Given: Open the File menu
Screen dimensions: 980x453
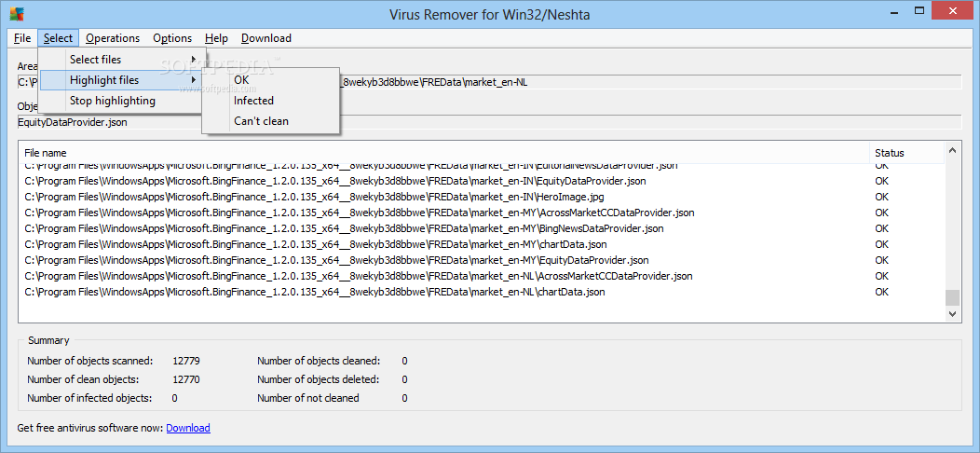Looking at the screenshot, I should point(21,38).
